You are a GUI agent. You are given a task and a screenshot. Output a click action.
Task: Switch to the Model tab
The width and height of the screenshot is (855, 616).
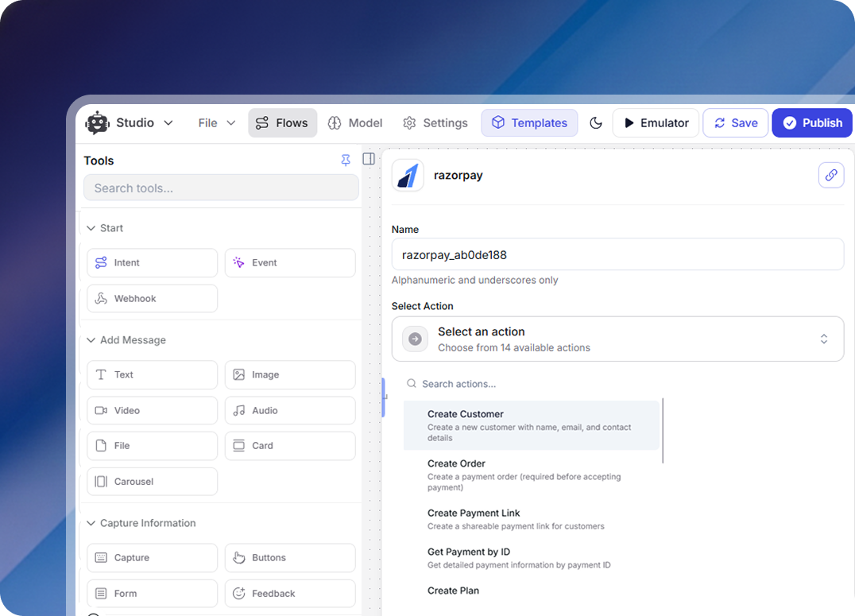tap(354, 122)
